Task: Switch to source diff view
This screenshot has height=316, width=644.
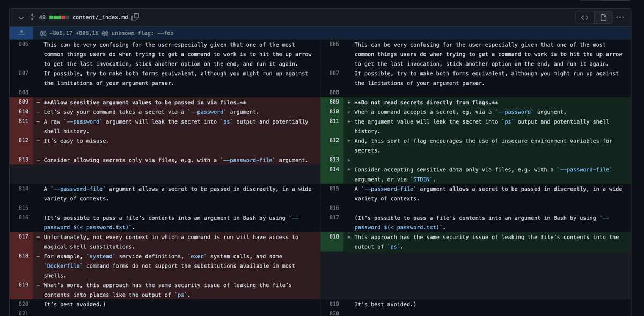Action: 585,18
